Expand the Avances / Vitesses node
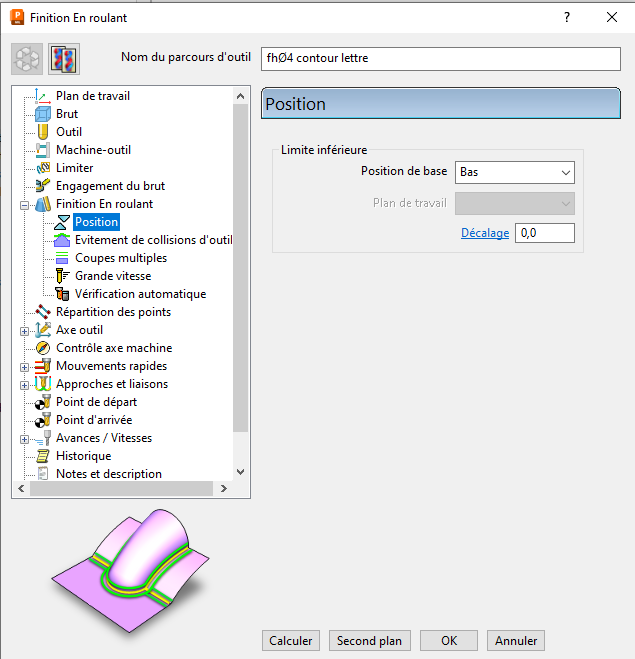635x659 pixels. click(x=24, y=439)
